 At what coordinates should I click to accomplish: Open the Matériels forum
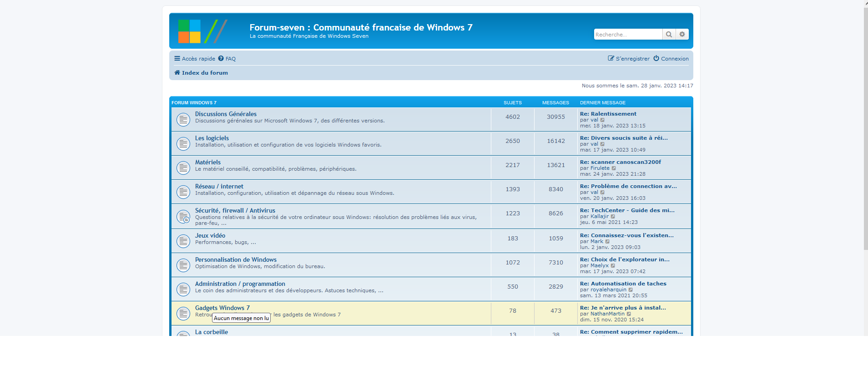tap(208, 163)
